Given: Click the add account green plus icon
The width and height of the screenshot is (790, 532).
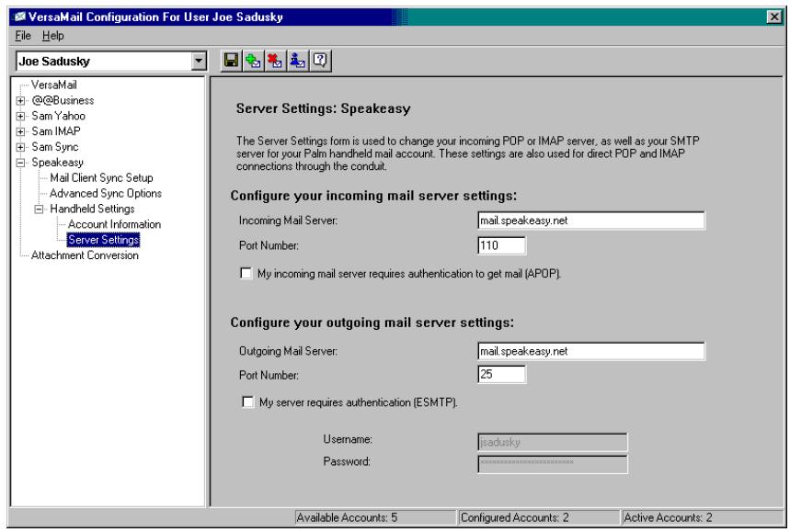Looking at the screenshot, I should click(253, 61).
